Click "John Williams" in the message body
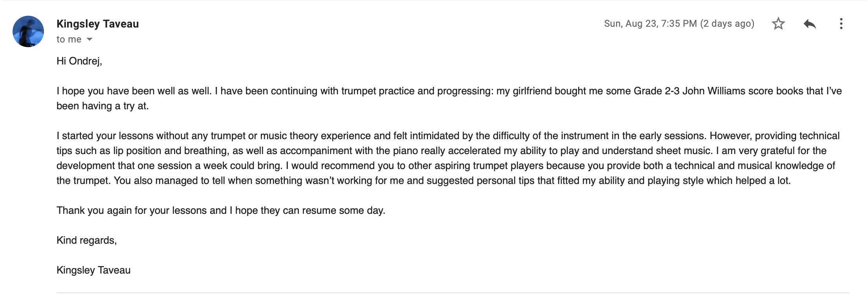Screen dimensions: 868x294 [713, 91]
